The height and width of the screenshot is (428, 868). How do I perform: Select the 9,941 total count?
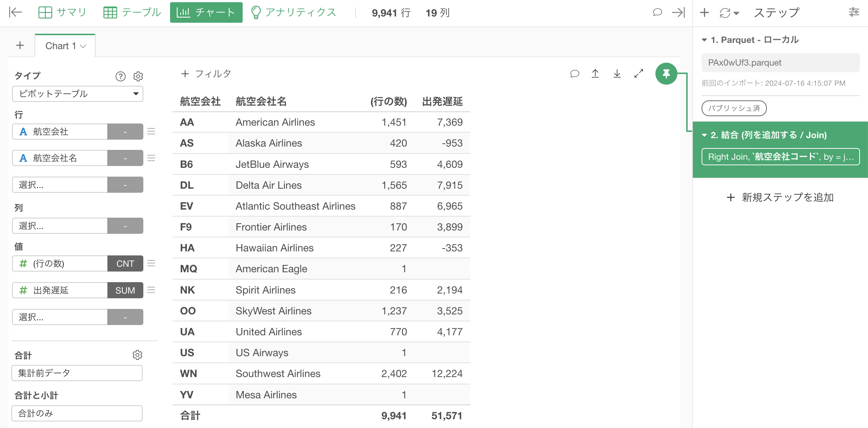394,416
